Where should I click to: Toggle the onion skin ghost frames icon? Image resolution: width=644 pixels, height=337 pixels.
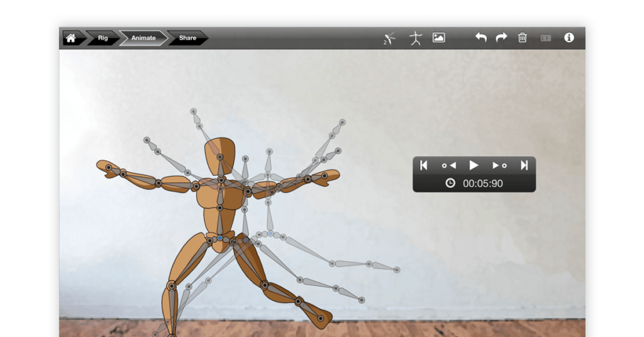(389, 38)
